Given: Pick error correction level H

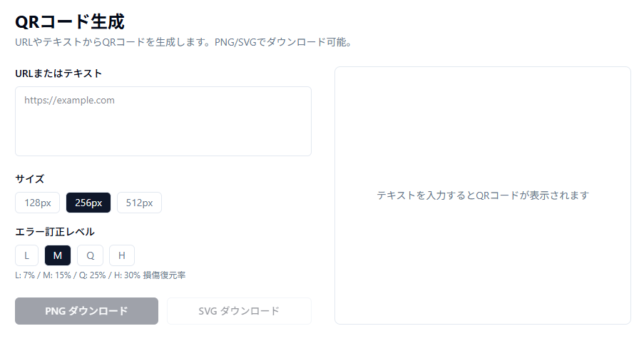Looking at the screenshot, I should coord(122,255).
